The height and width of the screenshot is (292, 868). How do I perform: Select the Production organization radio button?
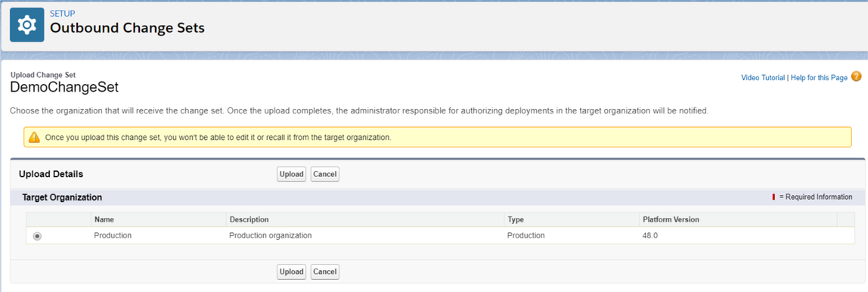click(37, 236)
